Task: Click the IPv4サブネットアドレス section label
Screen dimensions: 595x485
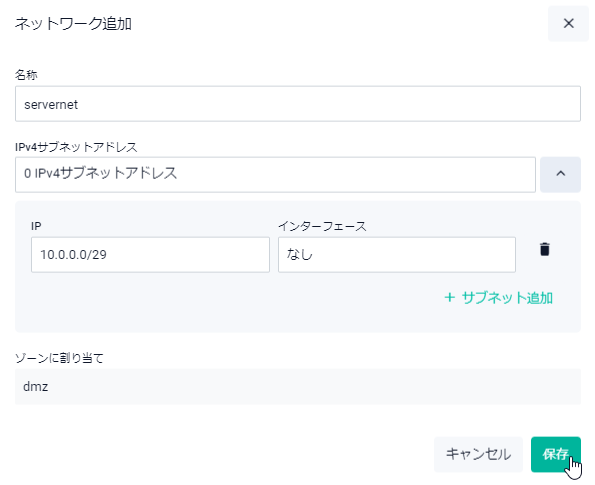Action: (76, 147)
